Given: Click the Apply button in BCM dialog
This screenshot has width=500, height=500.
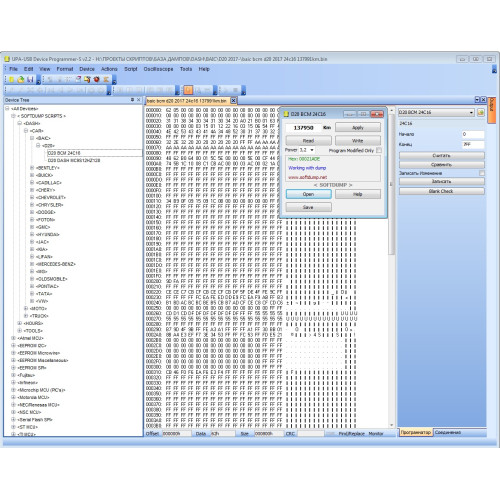Looking at the screenshot, I should pyautogui.click(x=358, y=127).
